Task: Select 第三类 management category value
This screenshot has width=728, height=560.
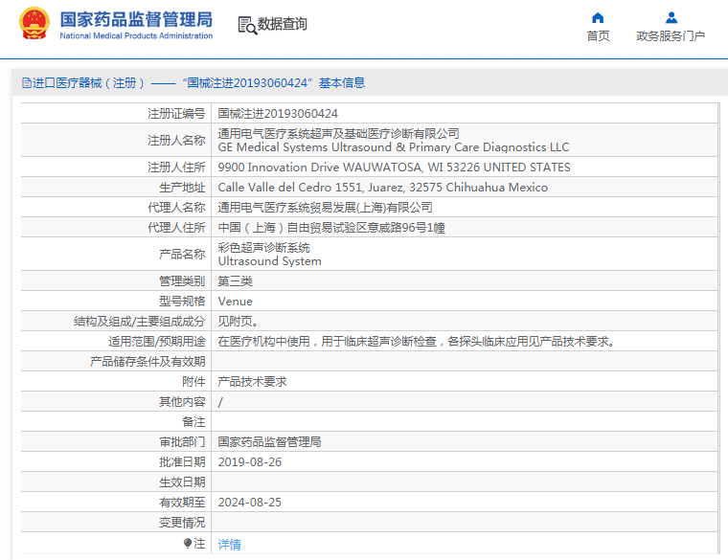Action: 235,281
